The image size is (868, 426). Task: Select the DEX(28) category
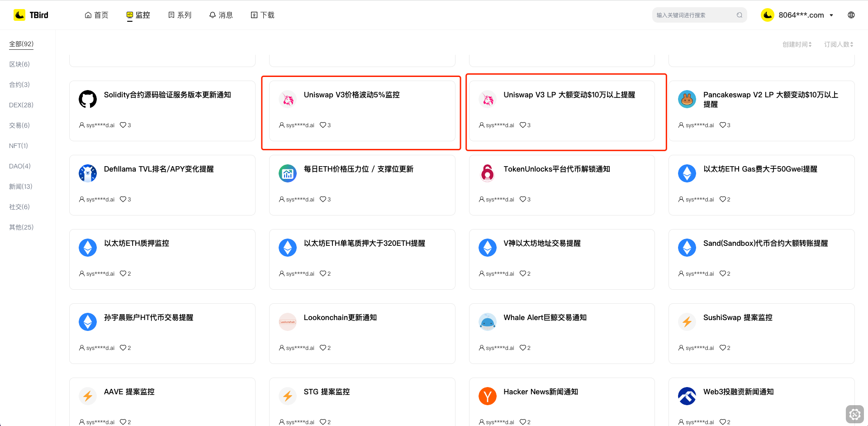(x=21, y=105)
